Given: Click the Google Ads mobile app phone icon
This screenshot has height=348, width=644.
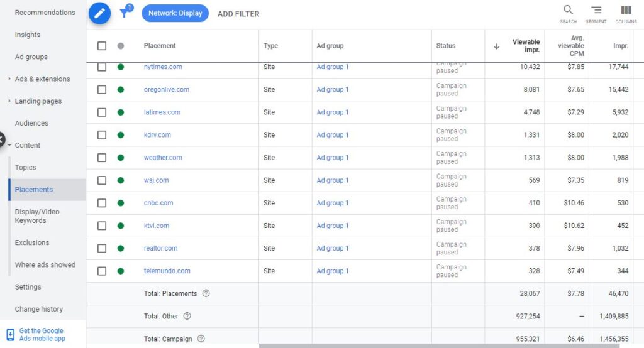Looking at the screenshot, I should (x=11, y=334).
